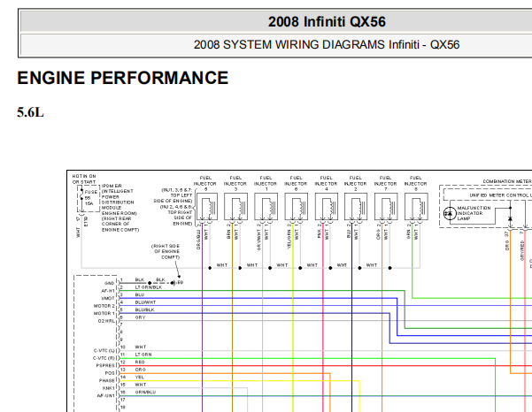
Task: Click the Fuel Injector 1 coil symbol
Action: [266, 206]
